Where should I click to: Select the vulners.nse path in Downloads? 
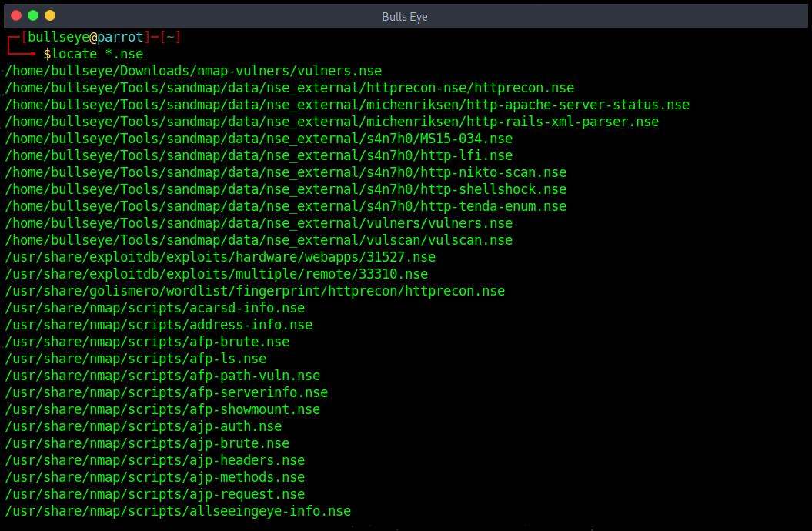[192, 70]
